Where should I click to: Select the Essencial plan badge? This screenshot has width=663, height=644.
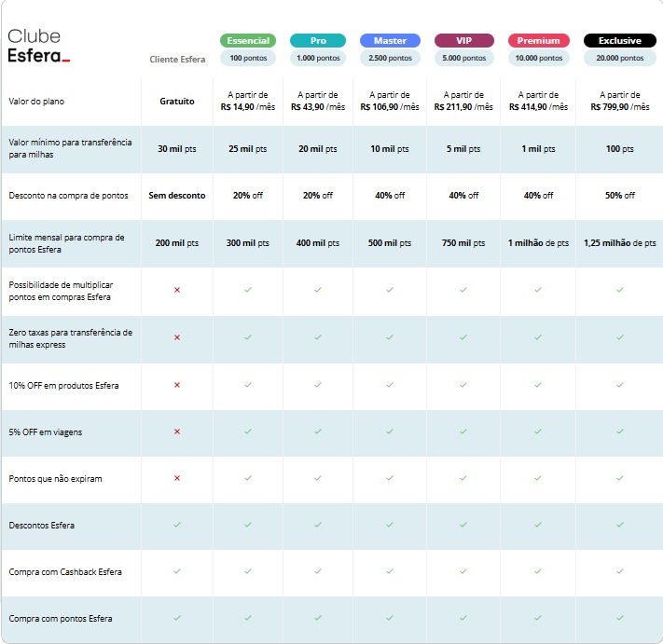pyautogui.click(x=248, y=41)
